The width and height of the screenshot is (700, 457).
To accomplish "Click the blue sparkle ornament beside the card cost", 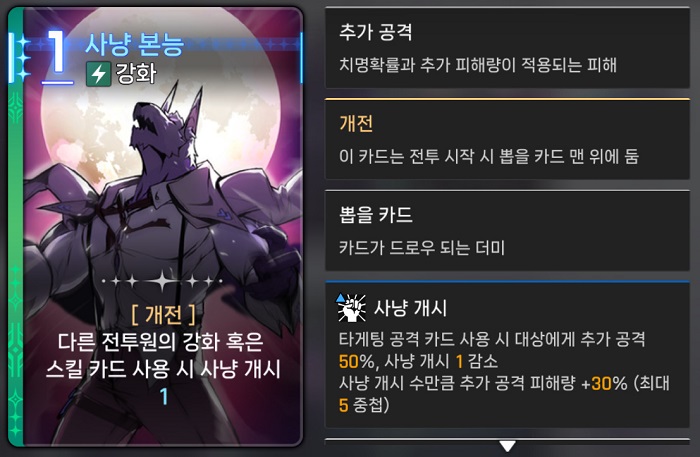I will coord(20,57).
